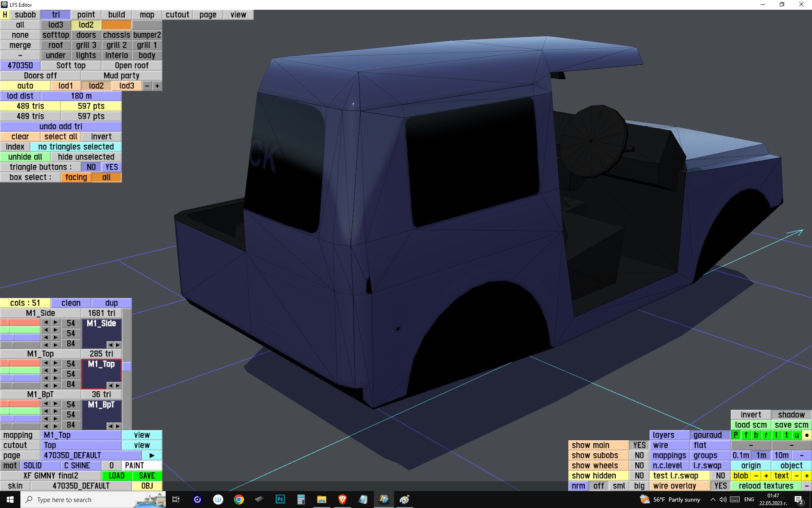Set triangle buttons to YES
Screen dimensions: 812x508
click(112, 167)
